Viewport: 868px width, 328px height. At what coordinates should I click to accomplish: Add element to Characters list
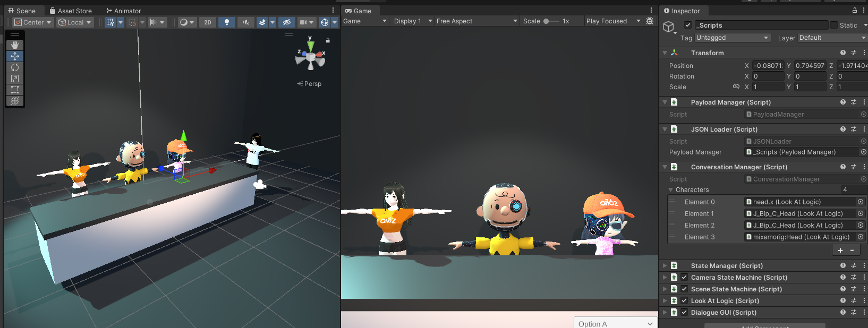pos(840,251)
